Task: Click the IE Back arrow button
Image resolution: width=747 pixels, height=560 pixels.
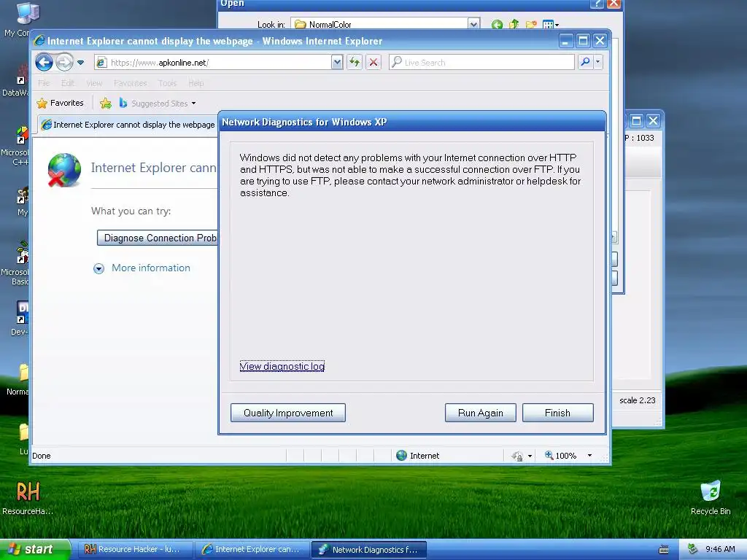Action: [x=44, y=62]
